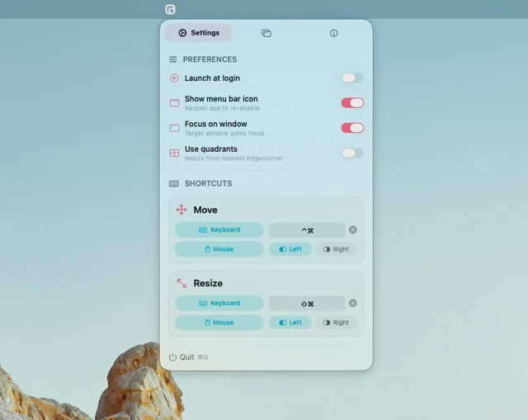Image resolution: width=528 pixels, height=420 pixels.
Task: Click 'Target window gains focus' text
Action: coord(224,133)
